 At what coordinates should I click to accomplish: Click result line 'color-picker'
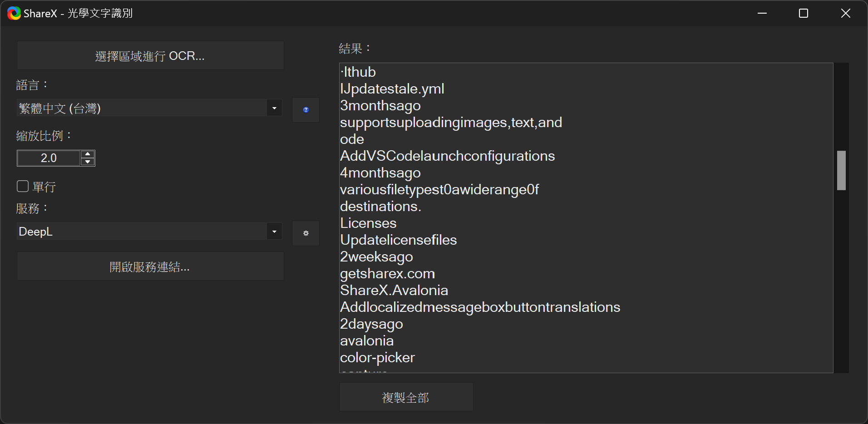(x=378, y=357)
